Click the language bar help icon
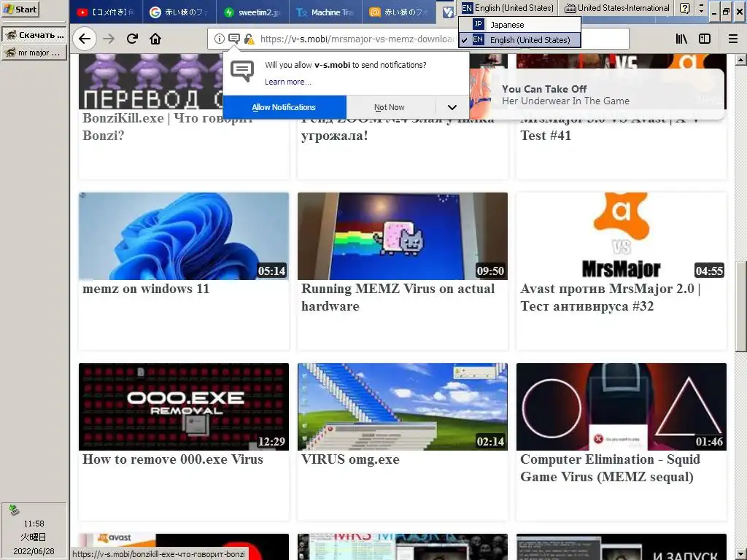This screenshot has height=560, width=747. pos(684,8)
